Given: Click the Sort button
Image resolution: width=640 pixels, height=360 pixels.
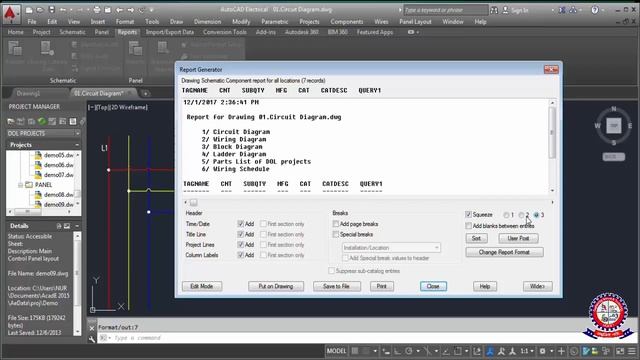Looking at the screenshot, I should [476, 238].
